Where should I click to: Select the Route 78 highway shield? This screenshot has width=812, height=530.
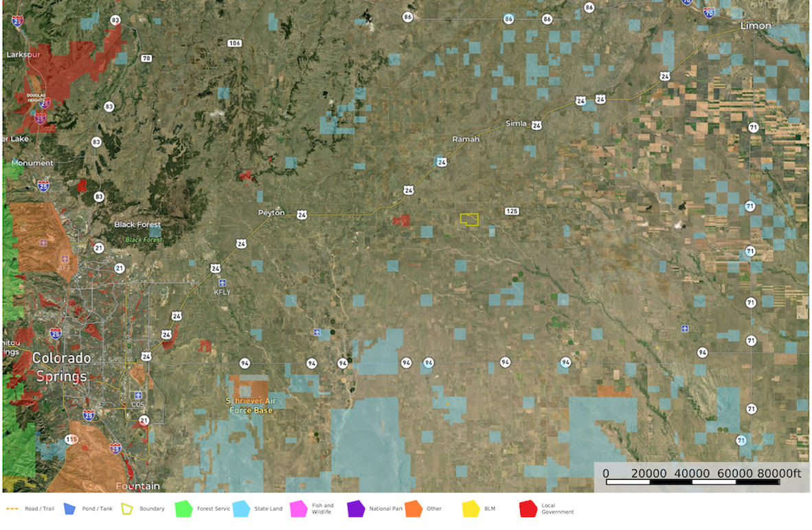coord(146,58)
